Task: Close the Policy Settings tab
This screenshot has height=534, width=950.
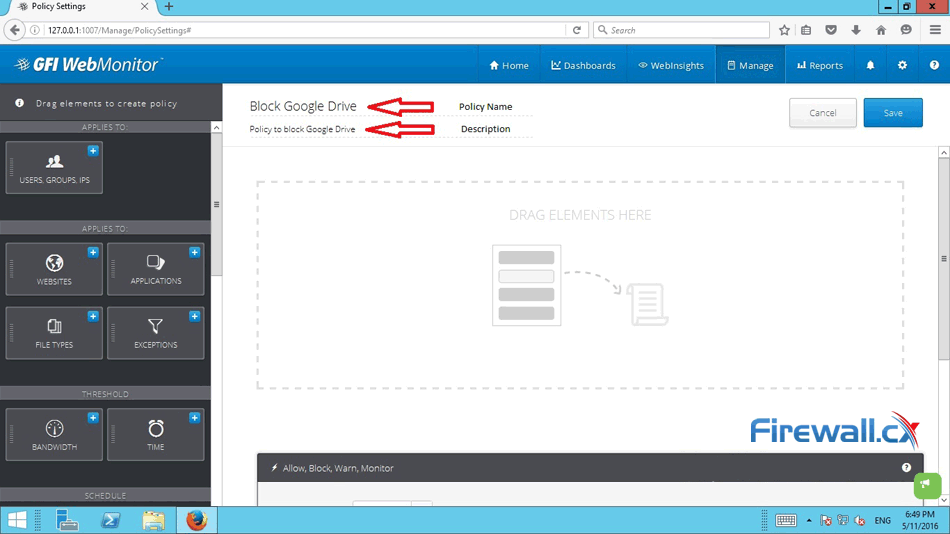Action: (144, 7)
